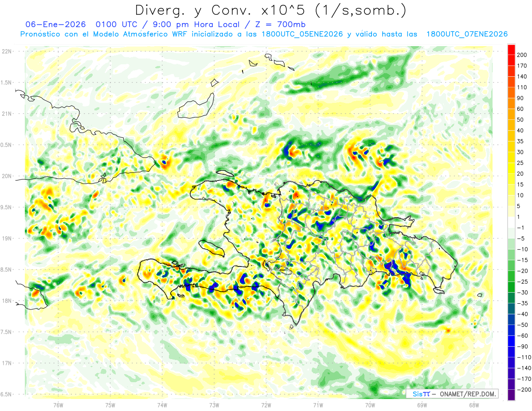The image size is (532, 411).
Task: Click the '18N' latitude label
Action: coord(6,301)
